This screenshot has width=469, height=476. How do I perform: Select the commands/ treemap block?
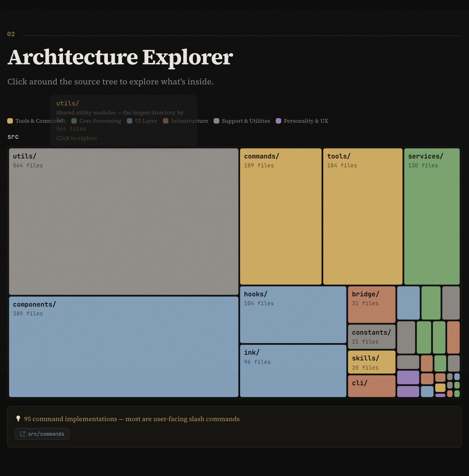pos(281,216)
